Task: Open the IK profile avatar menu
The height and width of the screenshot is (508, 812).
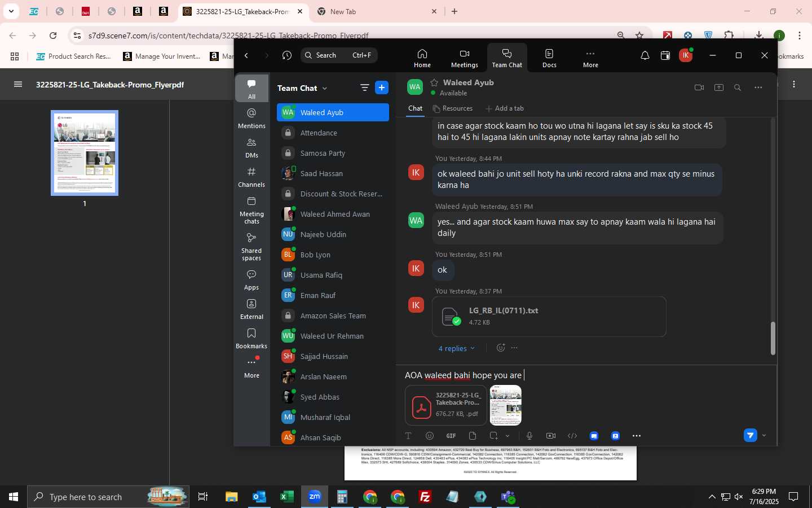Action: pyautogui.click(x=686, y=55)
